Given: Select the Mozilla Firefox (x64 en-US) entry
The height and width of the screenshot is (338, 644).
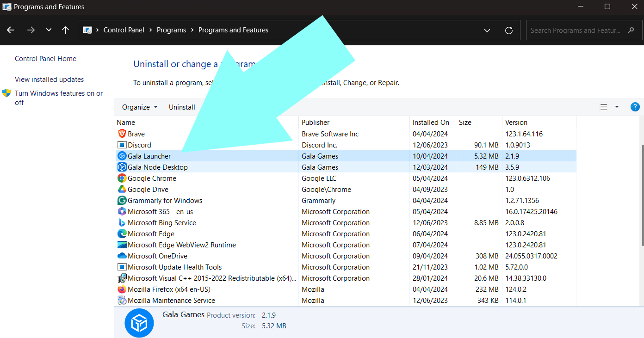Looking at the screenshot, I should [x=169, y=289].
